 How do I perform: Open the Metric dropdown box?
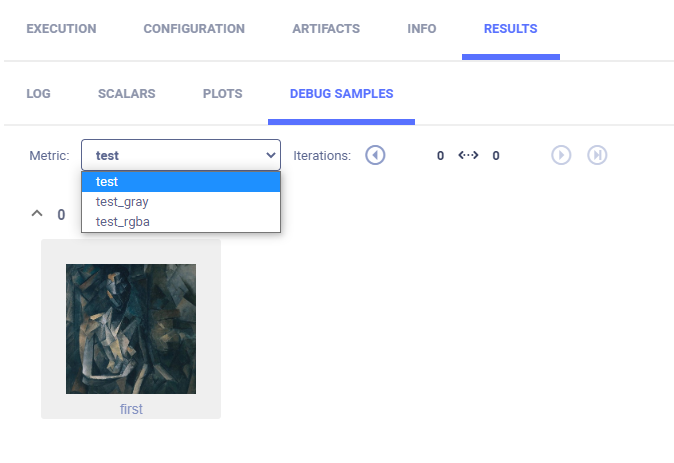(x=180, y=155)
